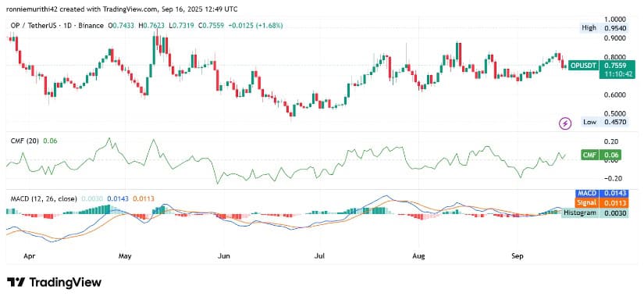This screenshot has height=300, width=644.
Task: Click the Histogram 0.0030 tag
Action: pyautogui.click(x=595, y=212)
